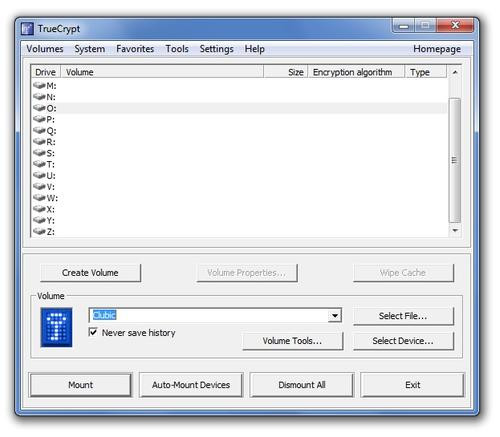
Task: Click the Select Device... button
Action: 403,341
